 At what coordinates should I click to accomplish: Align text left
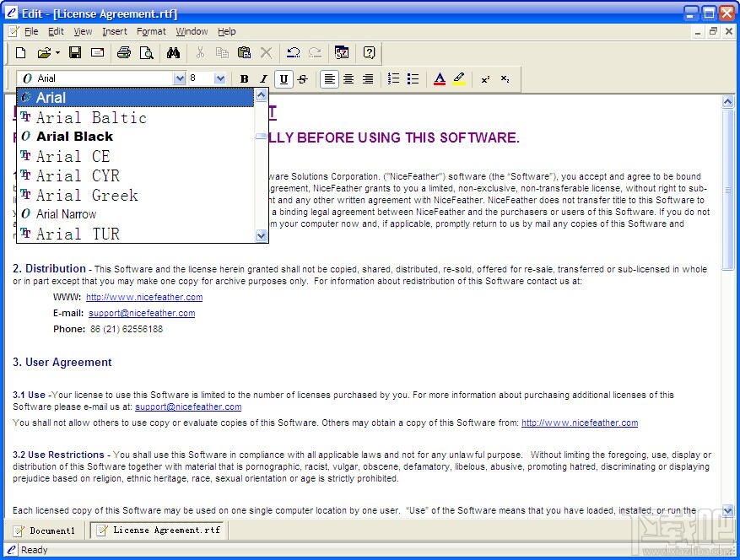coord(329,78)
